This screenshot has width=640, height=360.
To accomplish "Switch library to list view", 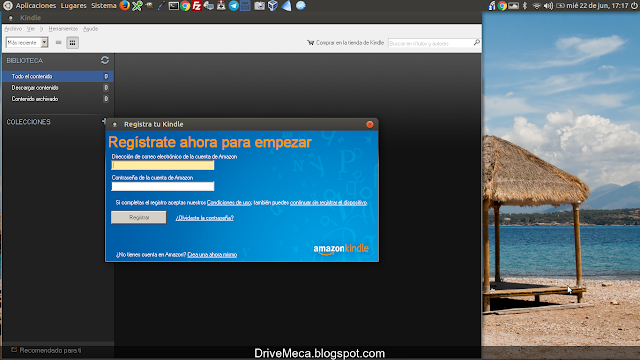I will 58,42.
